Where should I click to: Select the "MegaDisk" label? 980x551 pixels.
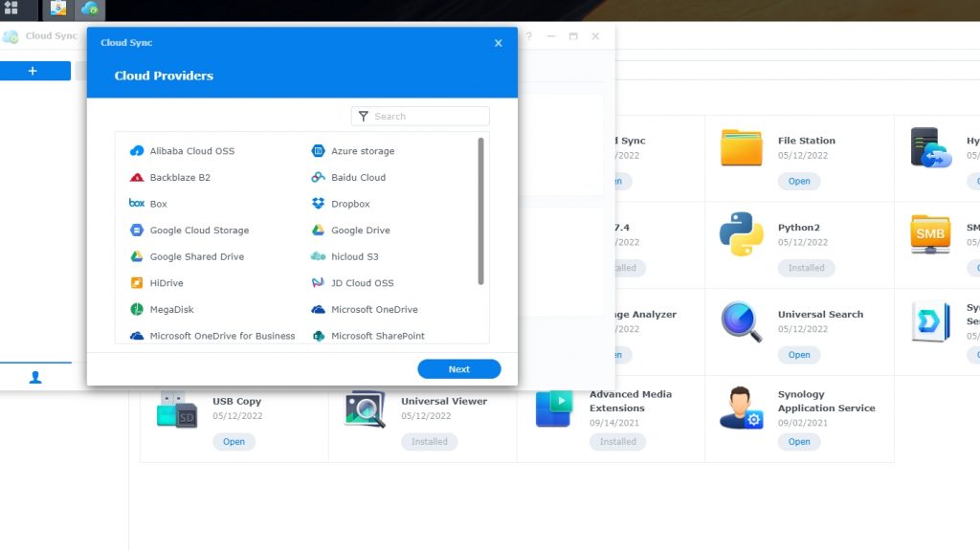pyautogui.click(x=172, y=309)
